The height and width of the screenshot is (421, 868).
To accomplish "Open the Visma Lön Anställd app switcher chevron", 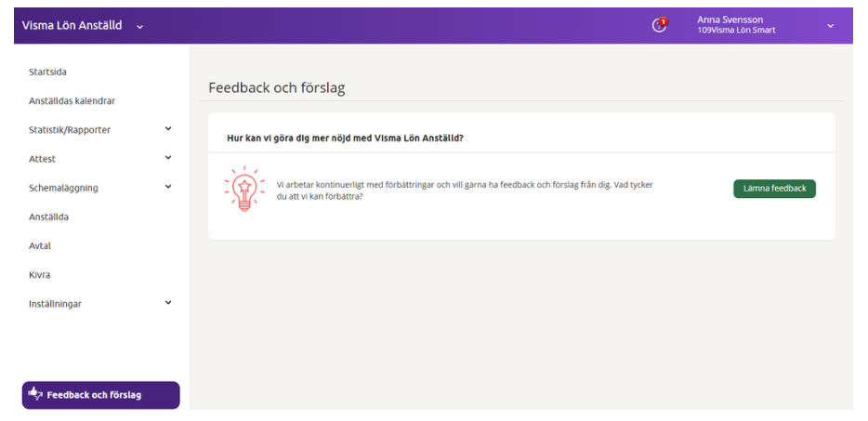I will click(139, 26).
